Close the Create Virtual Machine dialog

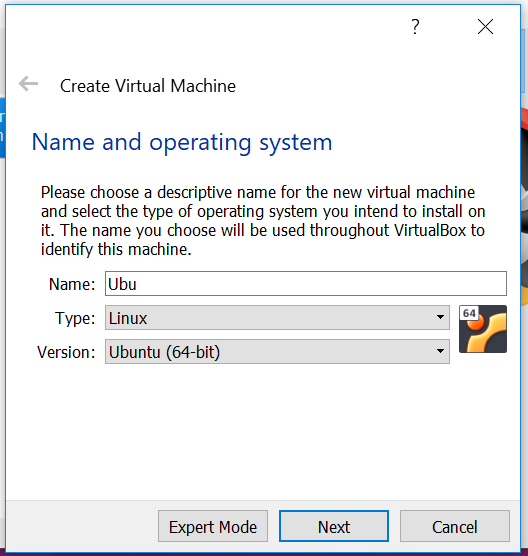click(x=485, y=27)
